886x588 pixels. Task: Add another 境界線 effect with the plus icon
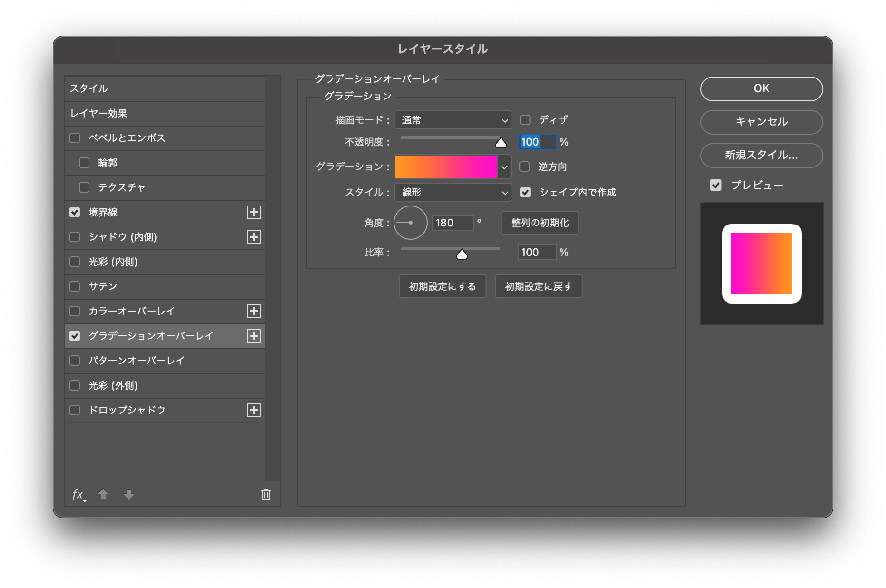tap(255, 212)
